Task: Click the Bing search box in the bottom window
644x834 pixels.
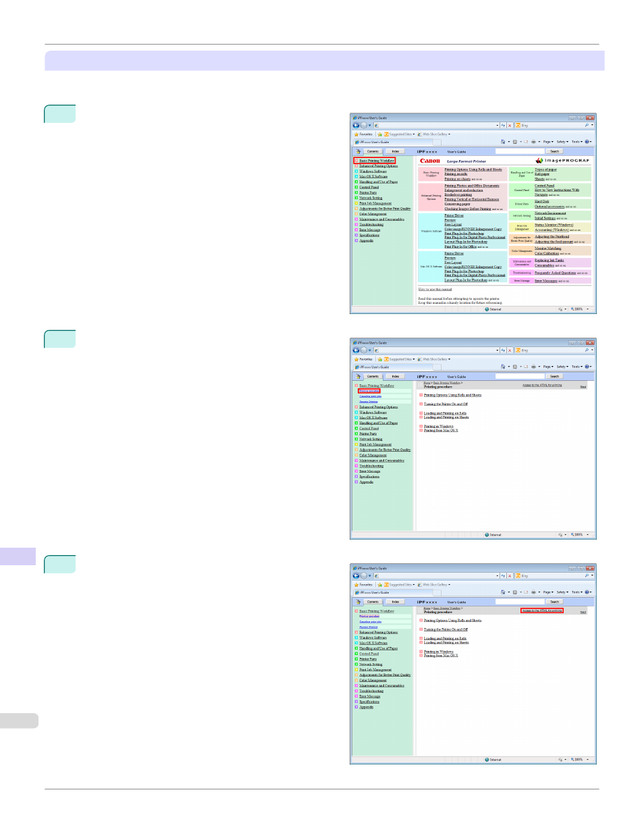Action: coord(549,575)
